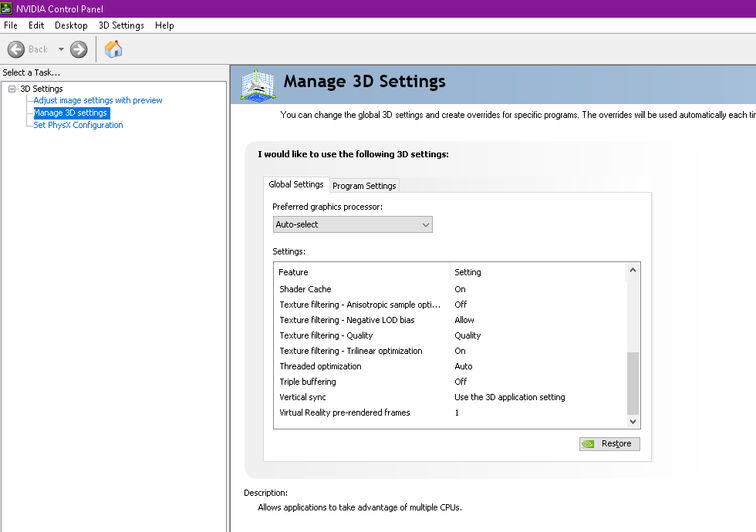Click the Forward arrow icon
Image resolution: width=756 pixels, height=532 pixels.
(x=79, y=49)
